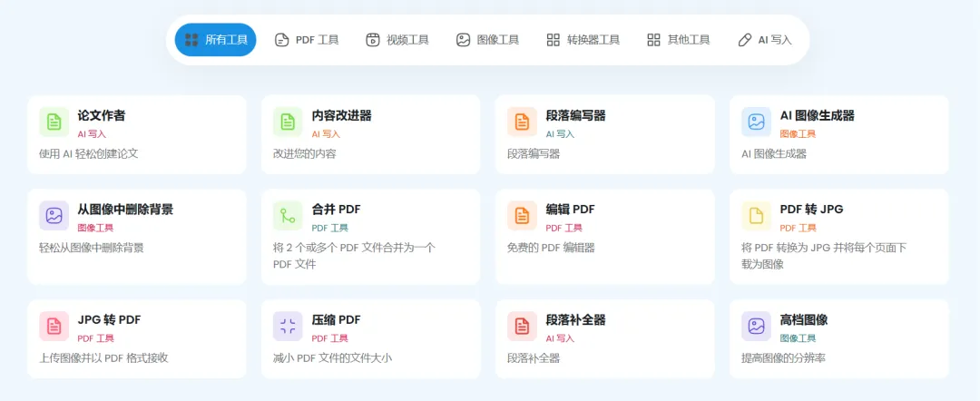Click the blue image icon for AI 图像生成器
This screenshot has width=980, height=401.
click(756, 122)
